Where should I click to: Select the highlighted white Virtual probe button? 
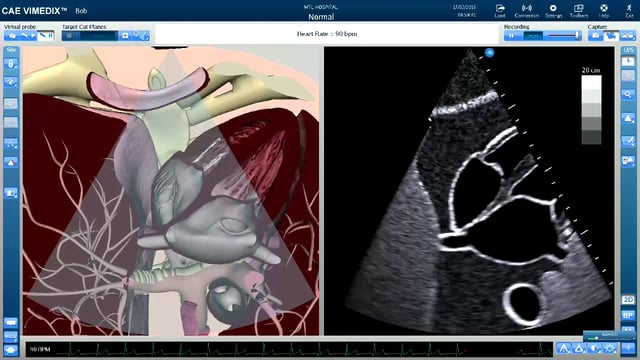tap(46, 36)
